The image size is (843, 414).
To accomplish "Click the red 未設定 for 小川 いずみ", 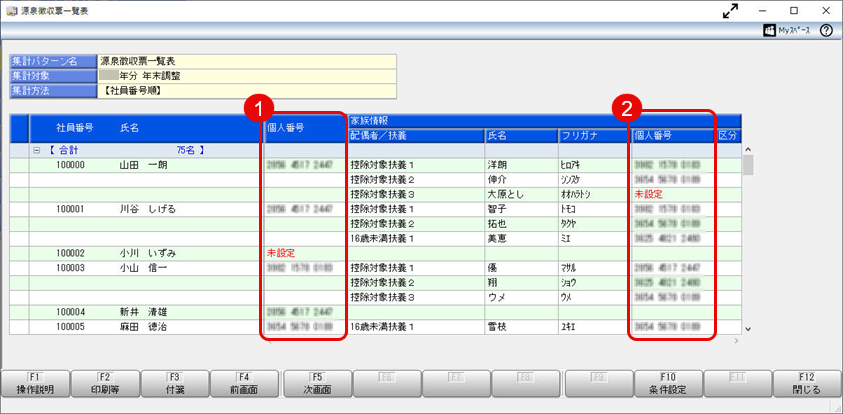I will (x=281, y=253).
